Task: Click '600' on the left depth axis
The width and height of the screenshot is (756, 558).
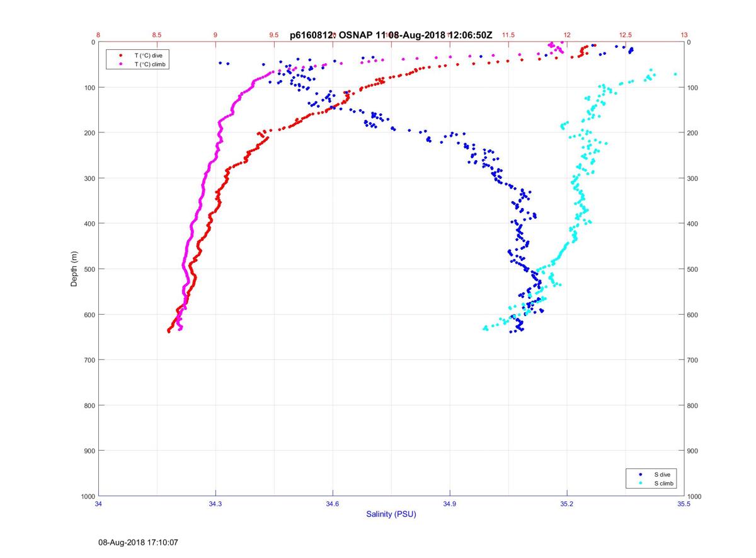Action: coord(89,315)
